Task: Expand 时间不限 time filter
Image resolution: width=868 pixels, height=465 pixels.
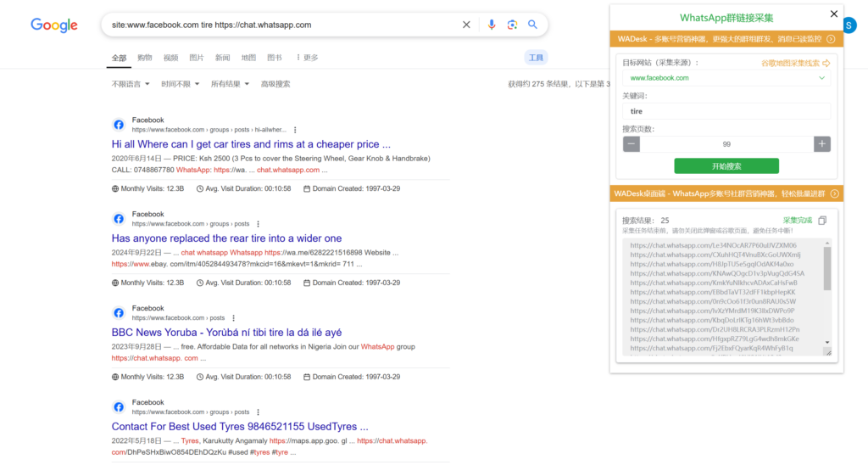Action: point(180,84)
